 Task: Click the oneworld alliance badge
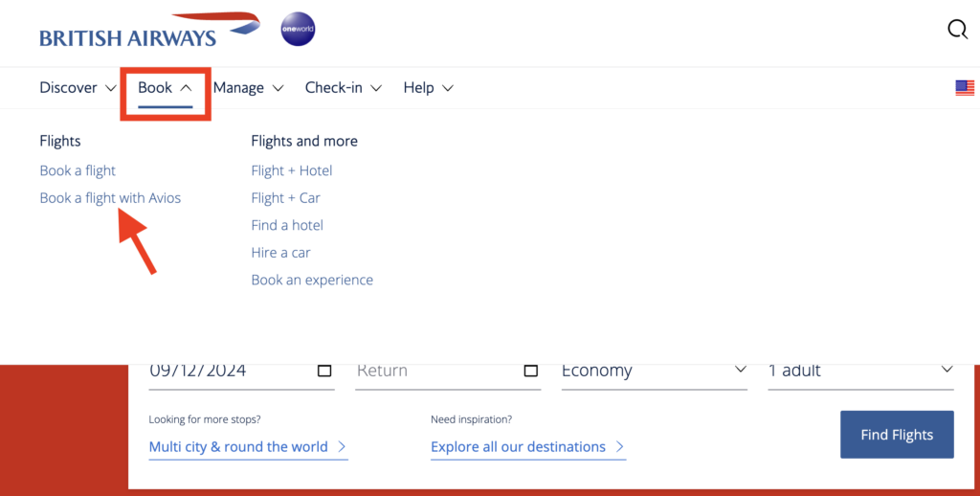298,31
